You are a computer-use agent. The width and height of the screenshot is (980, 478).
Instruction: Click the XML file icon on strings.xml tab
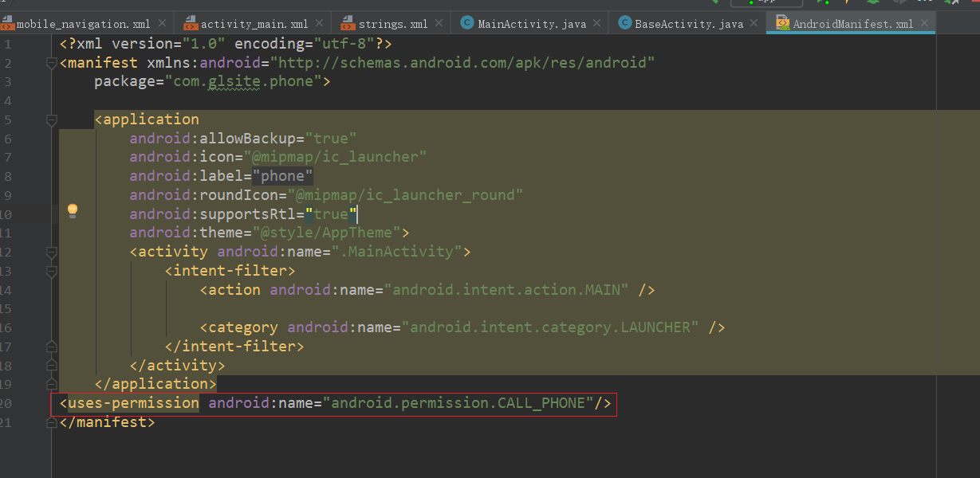347,23
